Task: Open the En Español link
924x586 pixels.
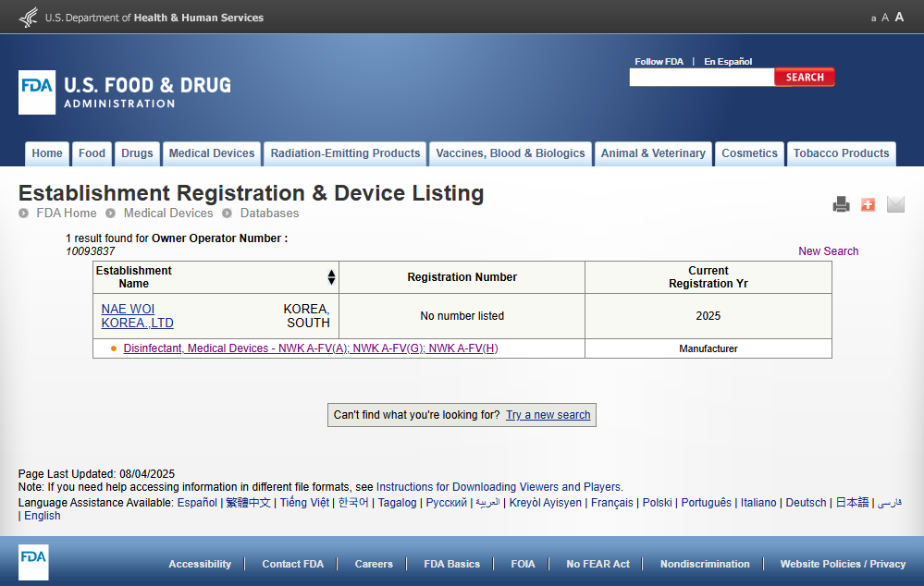Action: point(728,62)
